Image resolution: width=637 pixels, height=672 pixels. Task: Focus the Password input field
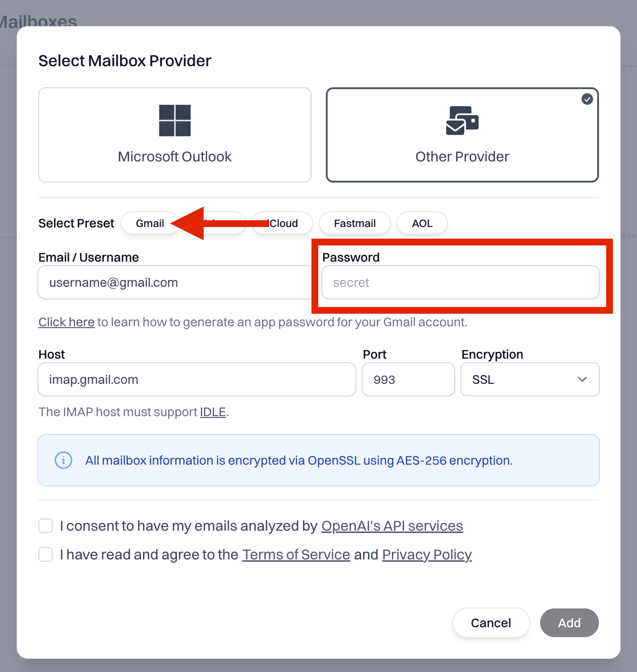[x=461, y=282]
